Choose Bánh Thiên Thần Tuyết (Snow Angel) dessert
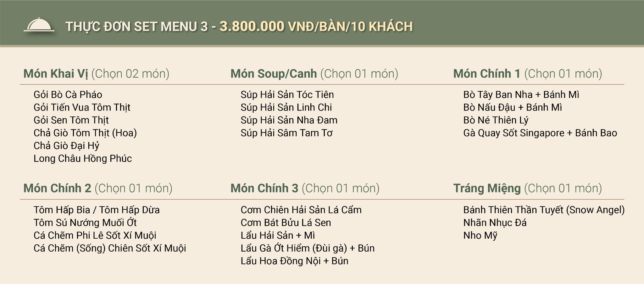This screenshot has width=644, height=284. [544, 210]
